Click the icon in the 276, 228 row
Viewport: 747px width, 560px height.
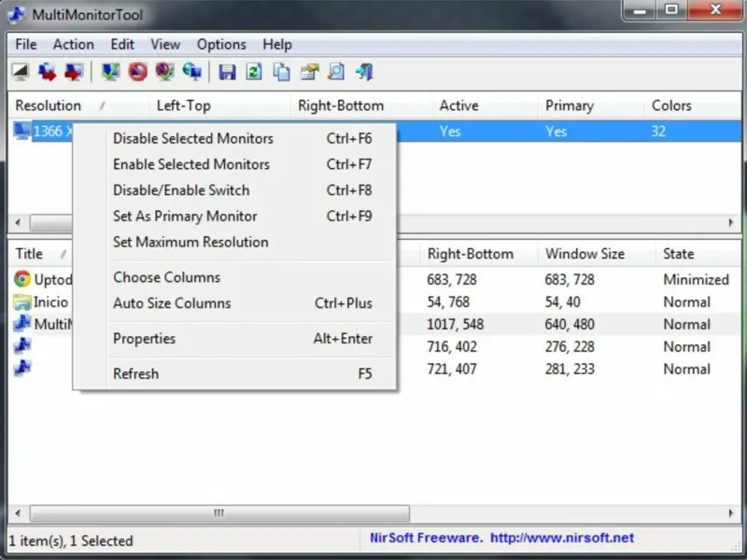(21, 345)
